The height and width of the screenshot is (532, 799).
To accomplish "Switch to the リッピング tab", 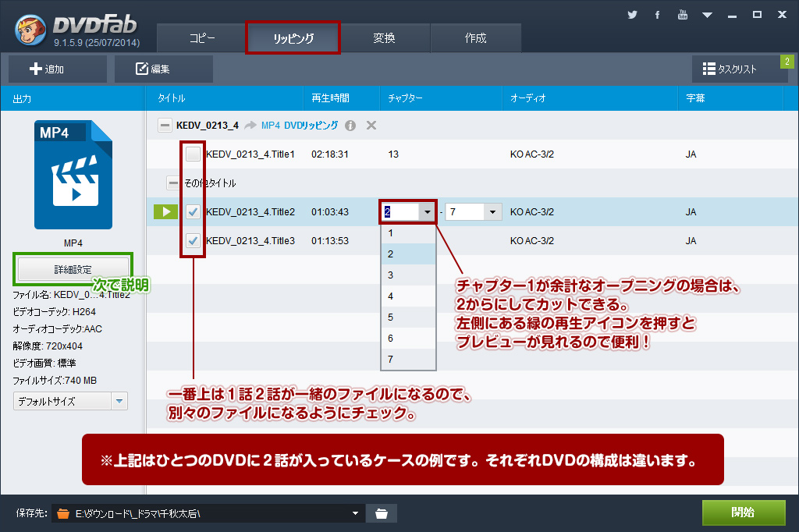I will [x=293, y=37].
